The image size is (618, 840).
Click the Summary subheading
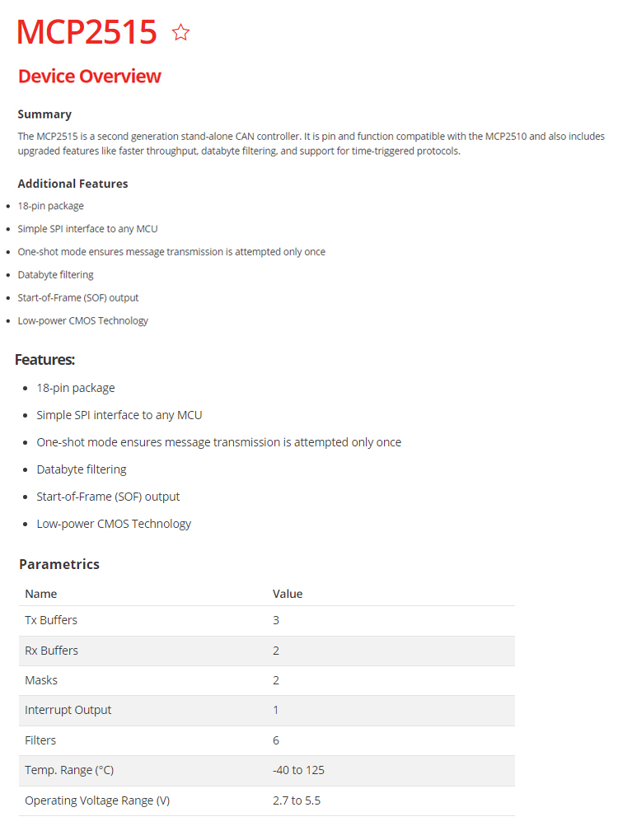click(x=44, y=114)
